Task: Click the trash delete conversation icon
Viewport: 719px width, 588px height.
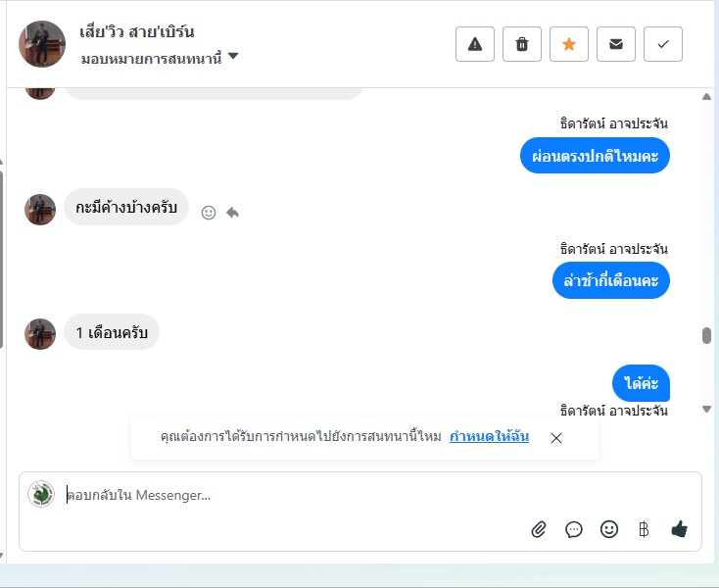Action: click(x=522, y=44)
